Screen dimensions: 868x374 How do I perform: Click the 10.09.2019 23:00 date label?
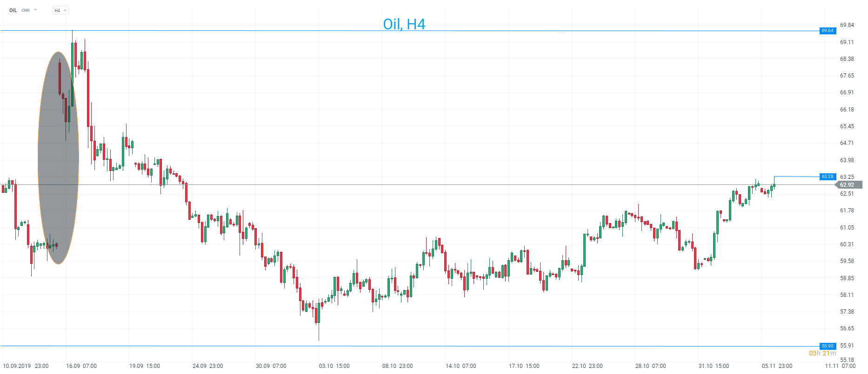click(x=26, y=366)
